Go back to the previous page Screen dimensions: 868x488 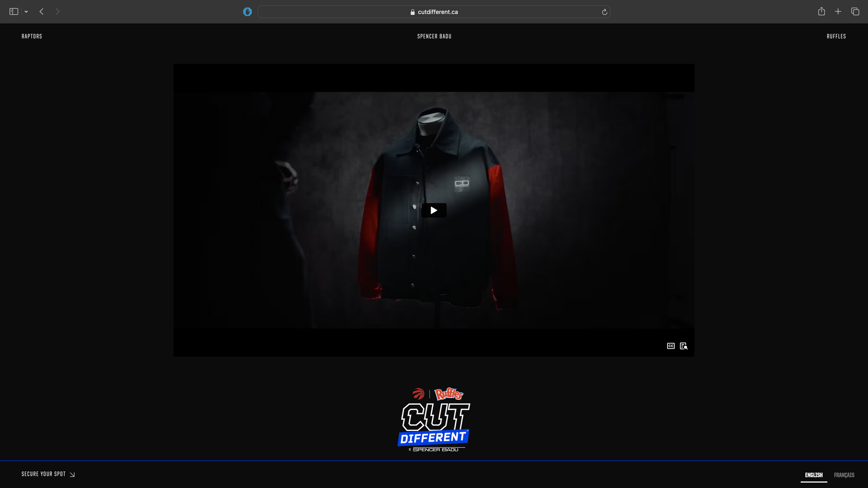click(42, 12)
